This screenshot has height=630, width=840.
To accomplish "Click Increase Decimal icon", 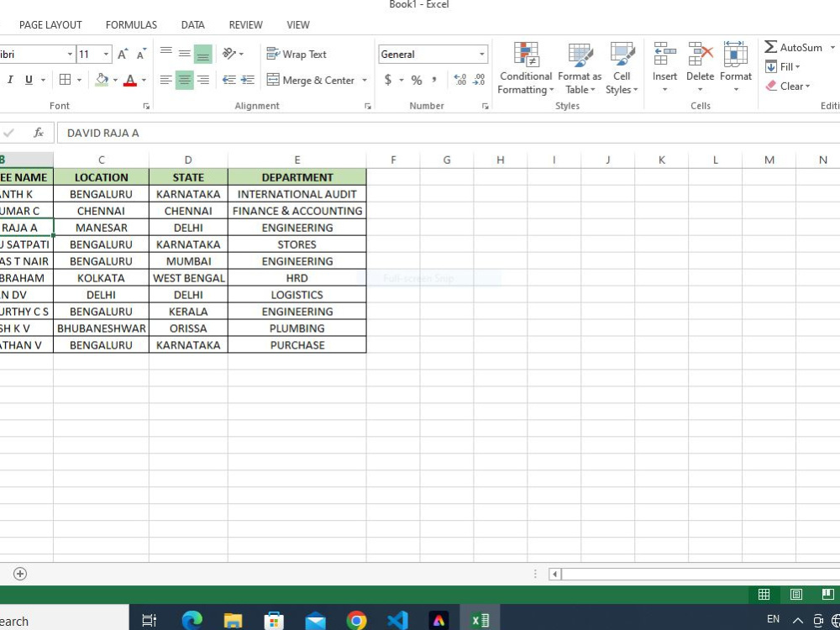I will (x=459, y=80).
